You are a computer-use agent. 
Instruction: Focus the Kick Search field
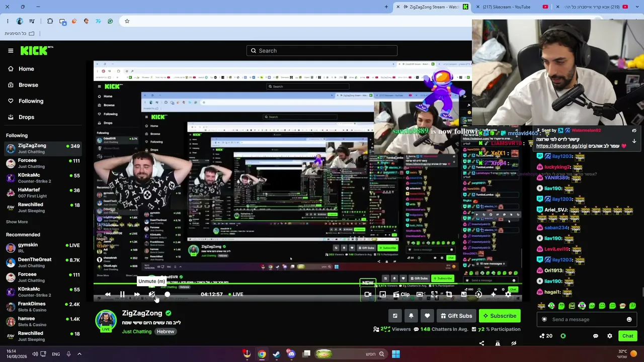coord(322,51)
